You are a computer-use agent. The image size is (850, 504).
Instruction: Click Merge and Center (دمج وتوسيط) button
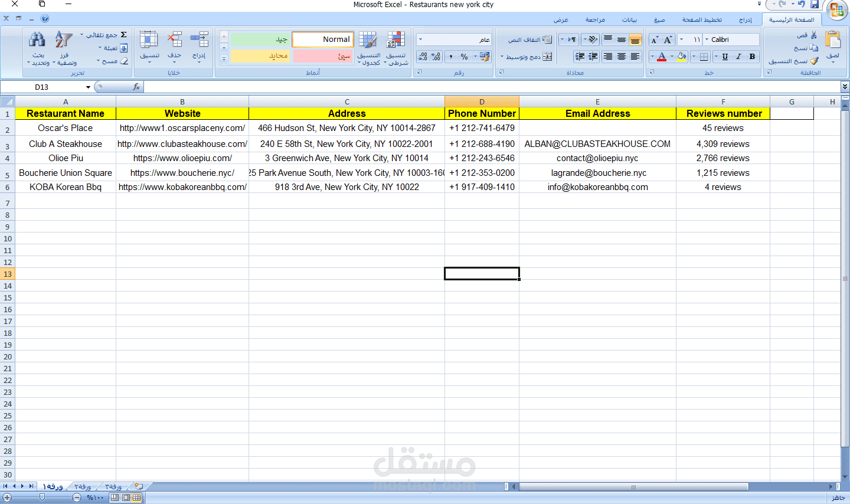tap(527, 57)
